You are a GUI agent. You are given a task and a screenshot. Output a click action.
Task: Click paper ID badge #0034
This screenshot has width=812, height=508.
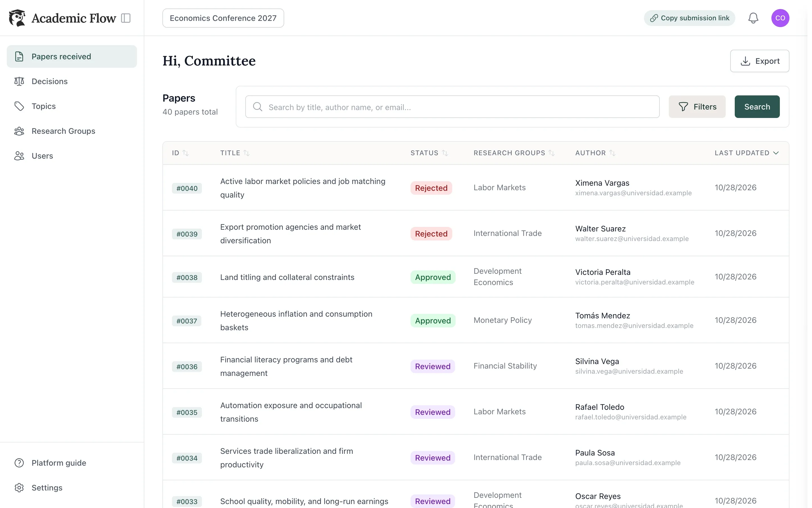[x=187, y=458]
